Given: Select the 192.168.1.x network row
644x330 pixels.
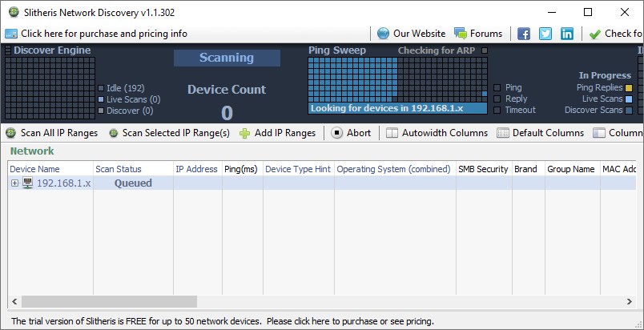Looking at the screenshot, I should coord(64,183).
